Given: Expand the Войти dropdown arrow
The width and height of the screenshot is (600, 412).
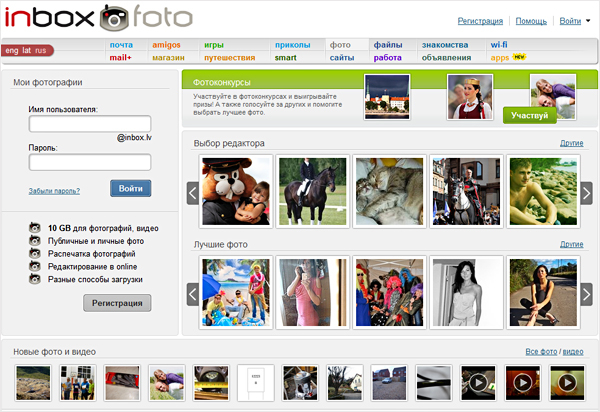Looking at the screenshot, I should click(588, 21).
